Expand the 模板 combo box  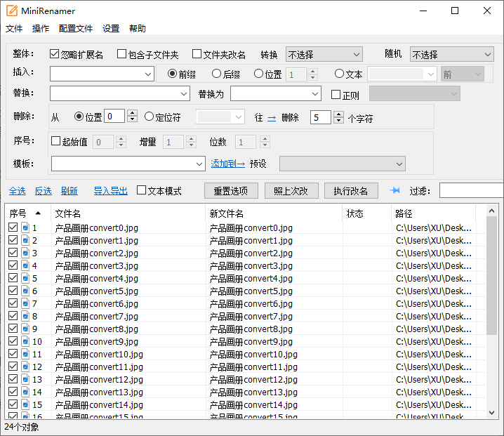click(199, 164)
